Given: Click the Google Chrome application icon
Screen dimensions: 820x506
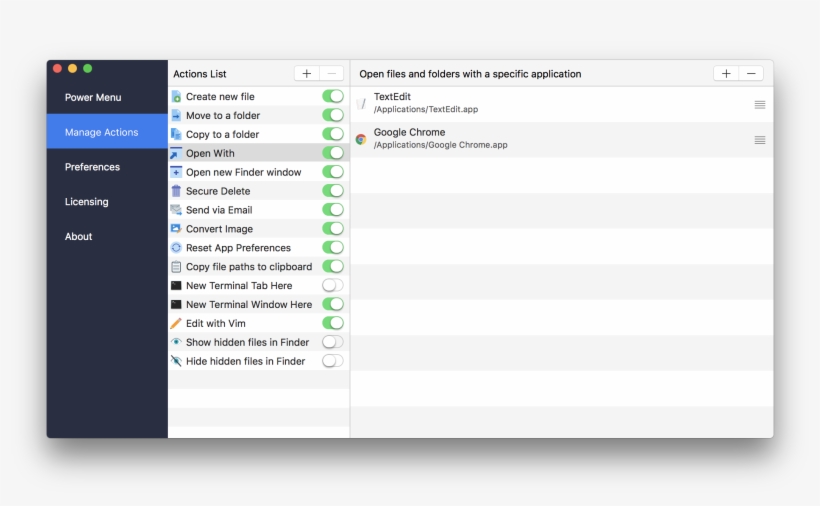Looking at the screenshot, I should coord(361,139).
